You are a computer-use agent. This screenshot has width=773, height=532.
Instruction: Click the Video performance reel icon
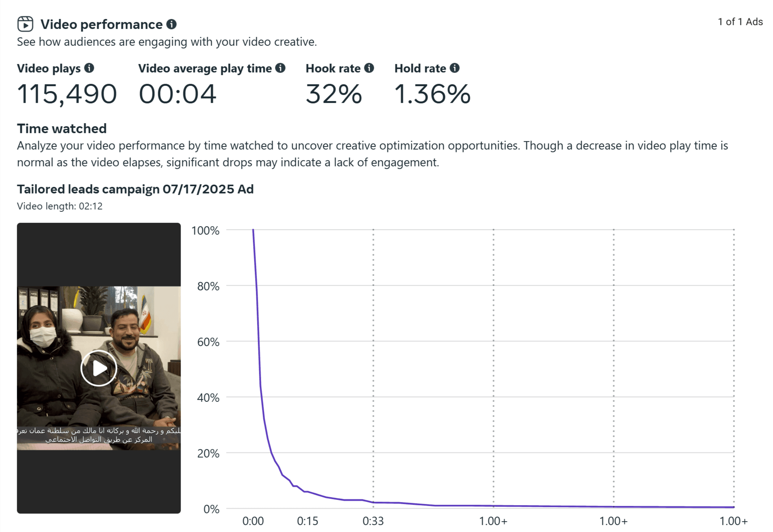click(x=25, y=24)
